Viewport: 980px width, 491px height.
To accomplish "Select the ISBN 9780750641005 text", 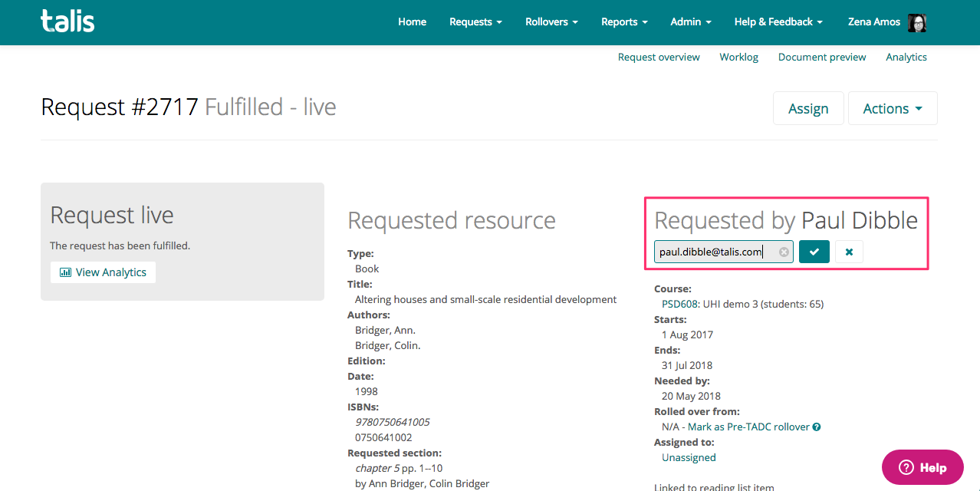I will click(392, 422).
